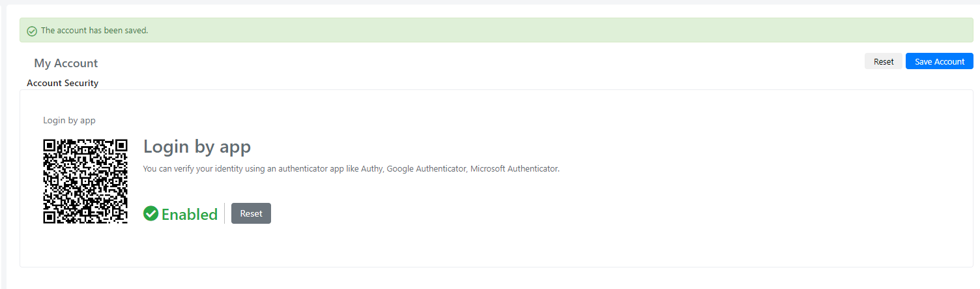Click the 'The account has been saved.' message
Screen dimensions: 980x289
tap(94, 31)
